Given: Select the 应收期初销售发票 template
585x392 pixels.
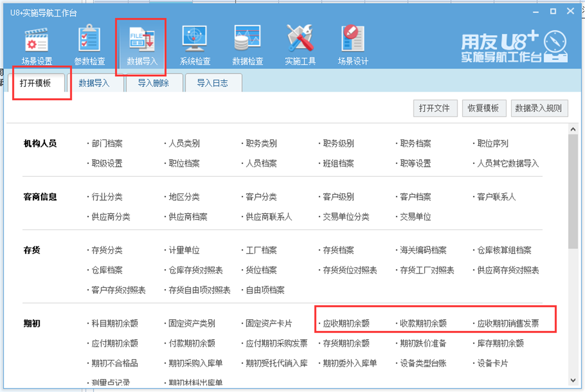Looking at the screenshot, I should (x=508, y=324).
